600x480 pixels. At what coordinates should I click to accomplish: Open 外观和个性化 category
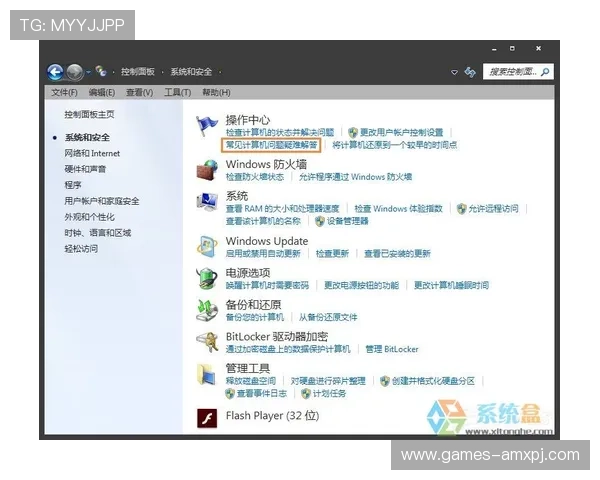point(89,217)
